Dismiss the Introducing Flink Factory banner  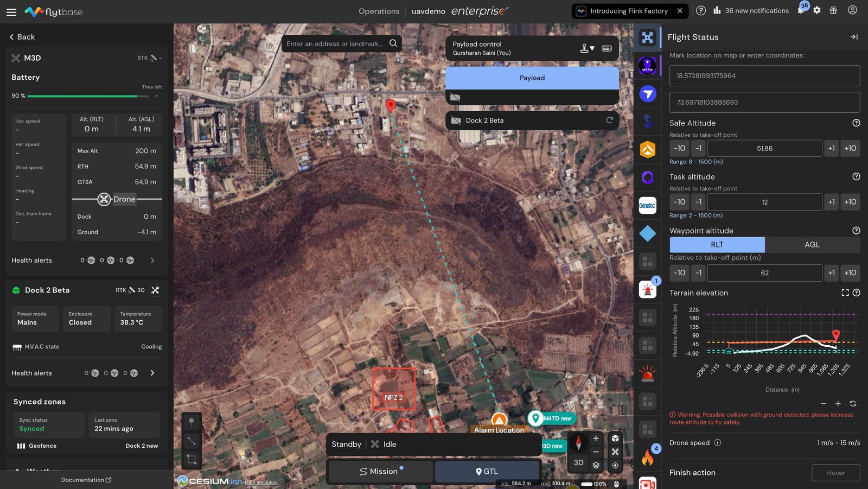(680, 11)
